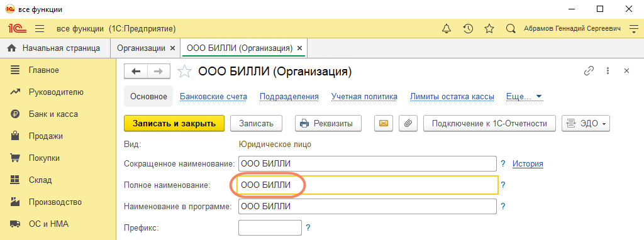Image resolution: width=644 pixels, height=240 pixels.
Task: Open История link
Action: (528, 164)
